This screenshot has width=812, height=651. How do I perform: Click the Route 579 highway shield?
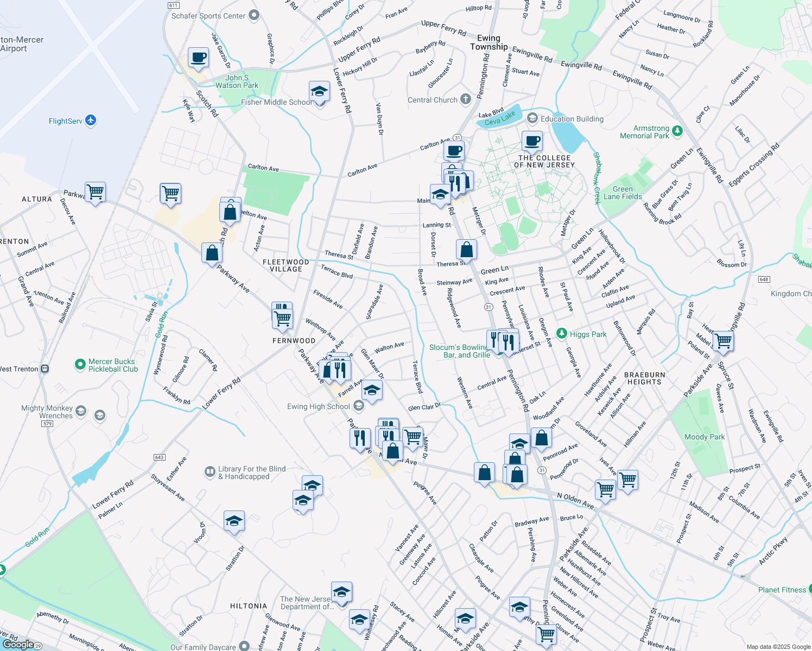click(47, 423)
